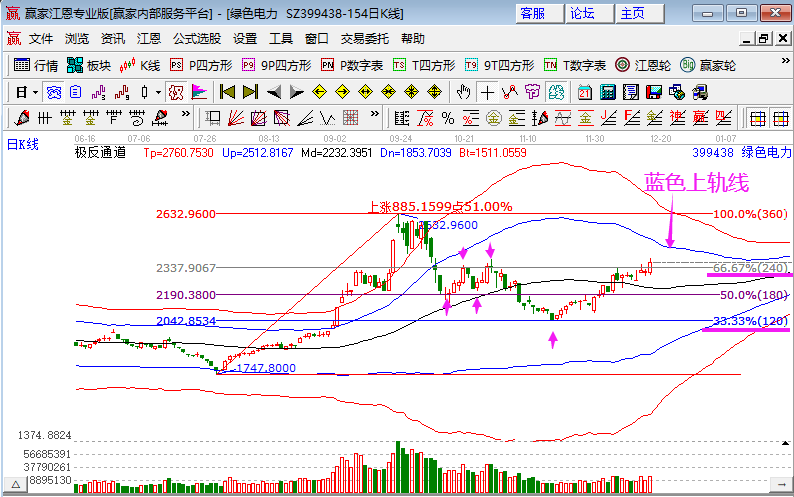Jump to last bar icon

250,92
